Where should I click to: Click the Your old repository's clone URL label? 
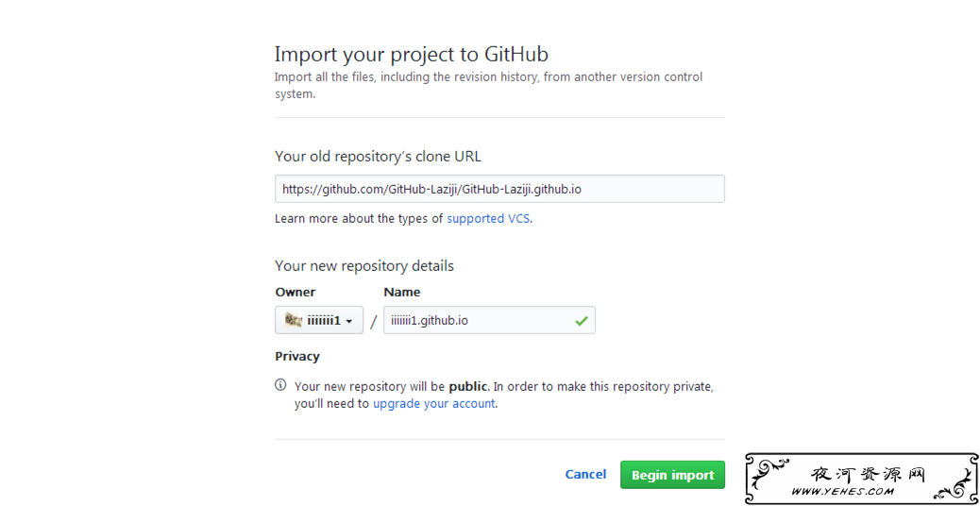coord(379,157)
